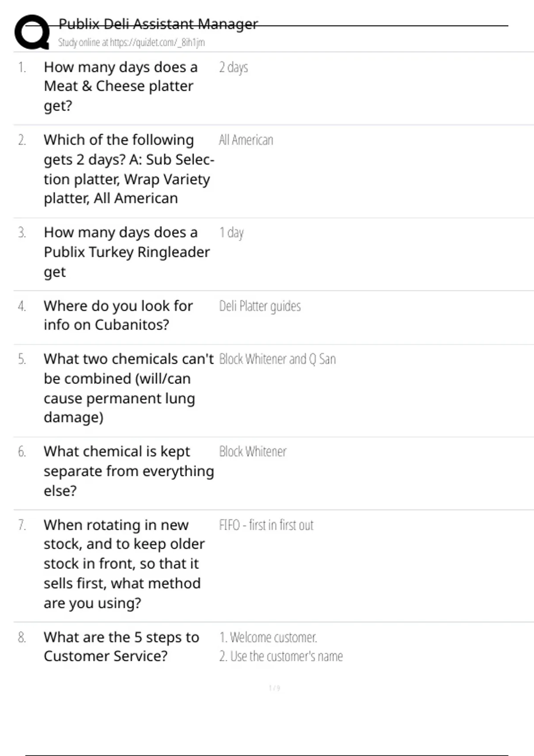Click "FIFO - first in first out" answer

(266, 525)
